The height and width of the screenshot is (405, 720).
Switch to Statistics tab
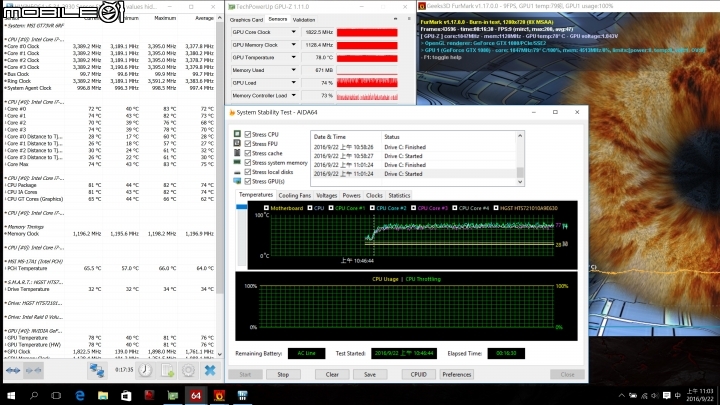[x=399, y=195]
